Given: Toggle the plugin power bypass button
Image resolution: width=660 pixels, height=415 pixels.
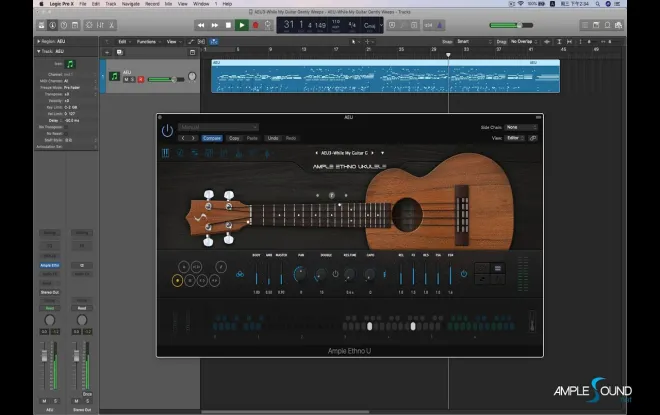Looking at the screenshot, I should 167,130.
